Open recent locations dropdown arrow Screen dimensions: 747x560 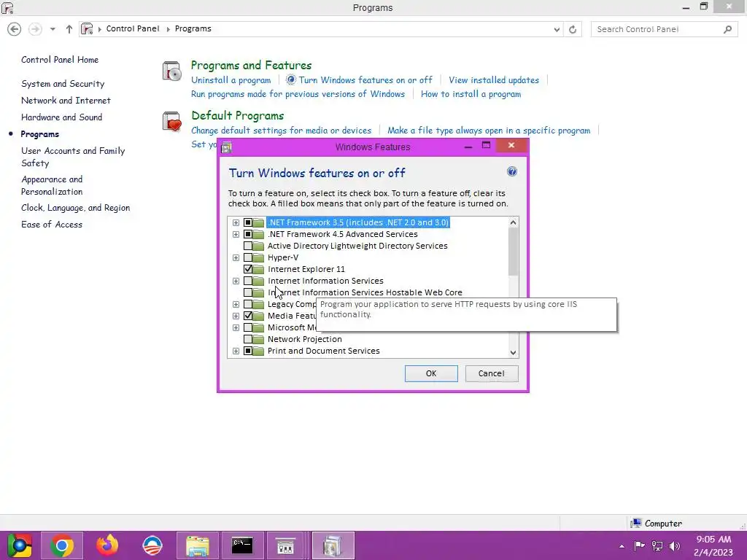[x=53, y=29]
